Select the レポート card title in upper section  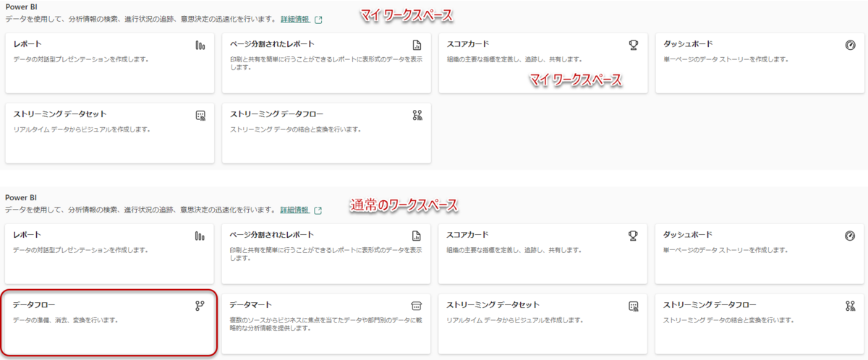pos(27,44)
